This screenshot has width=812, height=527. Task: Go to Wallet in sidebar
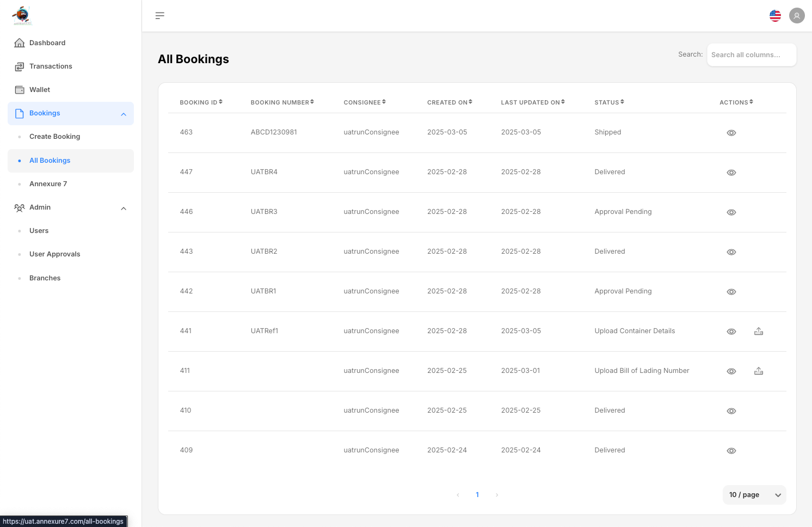click(40, 90)
